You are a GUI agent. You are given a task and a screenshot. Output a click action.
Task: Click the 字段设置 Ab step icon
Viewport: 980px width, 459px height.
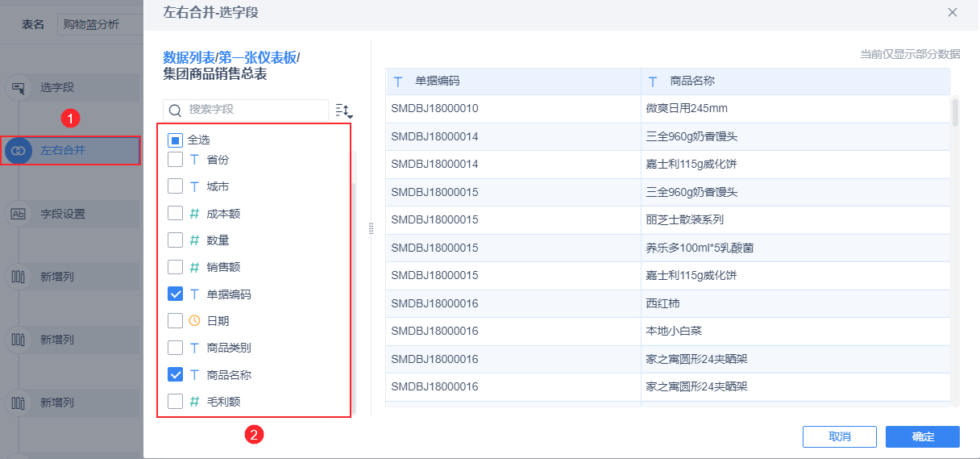pyautogui.click(x=18, y=214)
